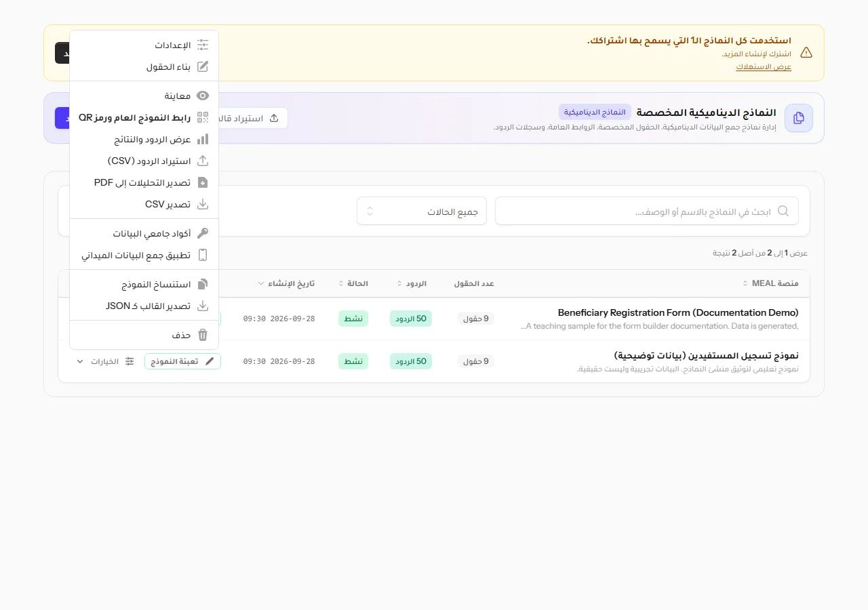Viewport: 868px width, 610px height.
Task: Click the phone icon beside تطبيق جمع البيانات الميداني
Action: tap(203, 256)
